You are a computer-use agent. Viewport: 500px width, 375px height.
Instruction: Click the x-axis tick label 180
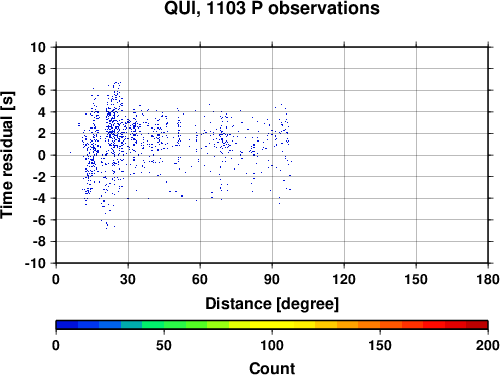click(x=488, y=279)
